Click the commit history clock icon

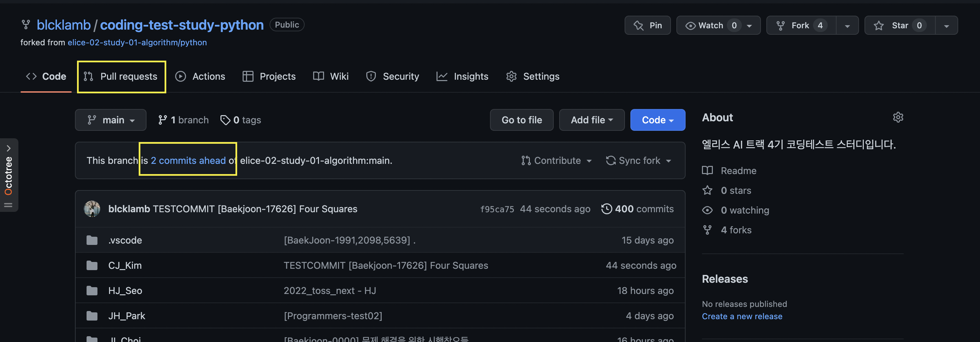(607, 209)
